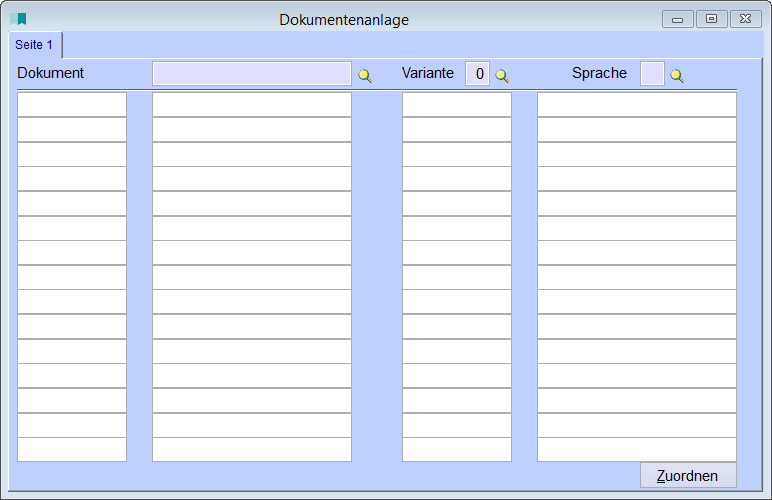Close the Dokumentenanlage window

tap(745, 19)
